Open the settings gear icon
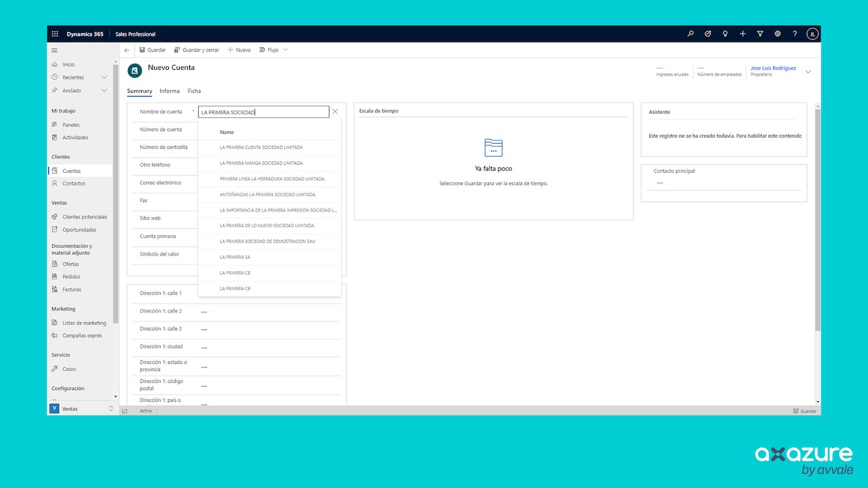868x488 pixels. 778,34
